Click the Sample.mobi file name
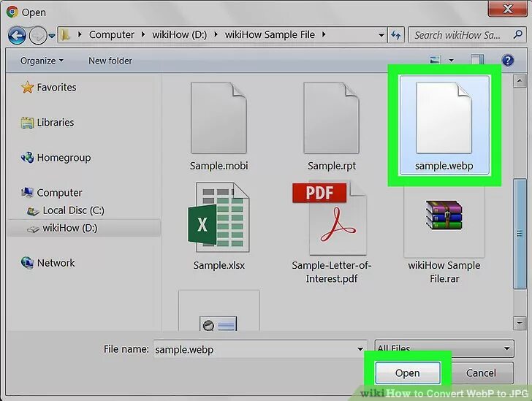The height and width of the screenshot is (401, 532). click(218, 166)
